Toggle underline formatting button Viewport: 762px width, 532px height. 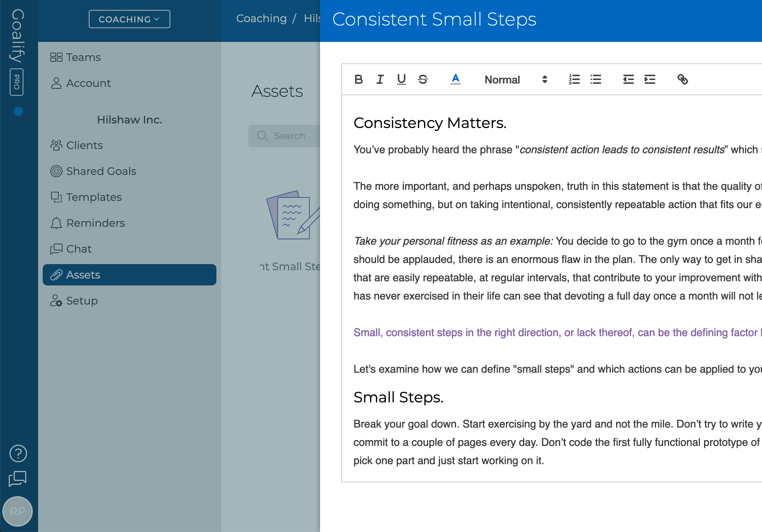tap(401, 79)
